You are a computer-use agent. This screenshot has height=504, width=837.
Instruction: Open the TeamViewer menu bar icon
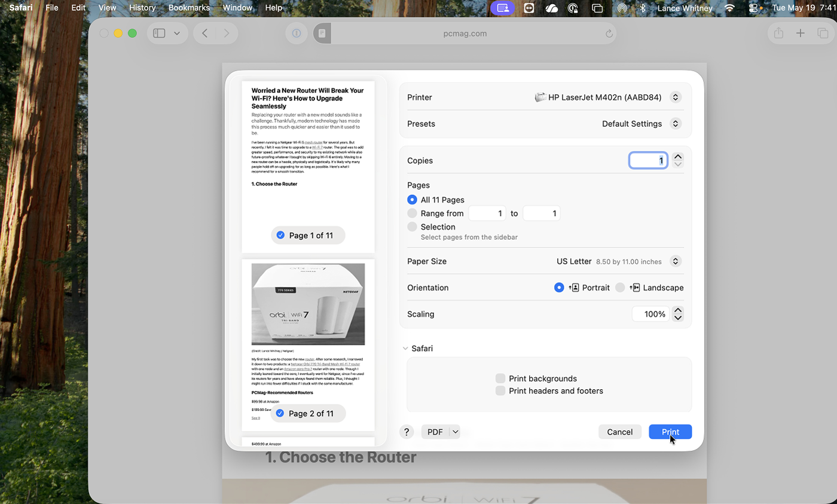[529, 8]
